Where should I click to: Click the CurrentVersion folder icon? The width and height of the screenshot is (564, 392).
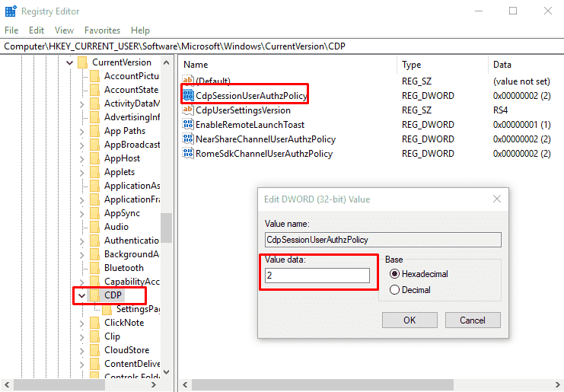pyautogui.click(x=83, y=62)
